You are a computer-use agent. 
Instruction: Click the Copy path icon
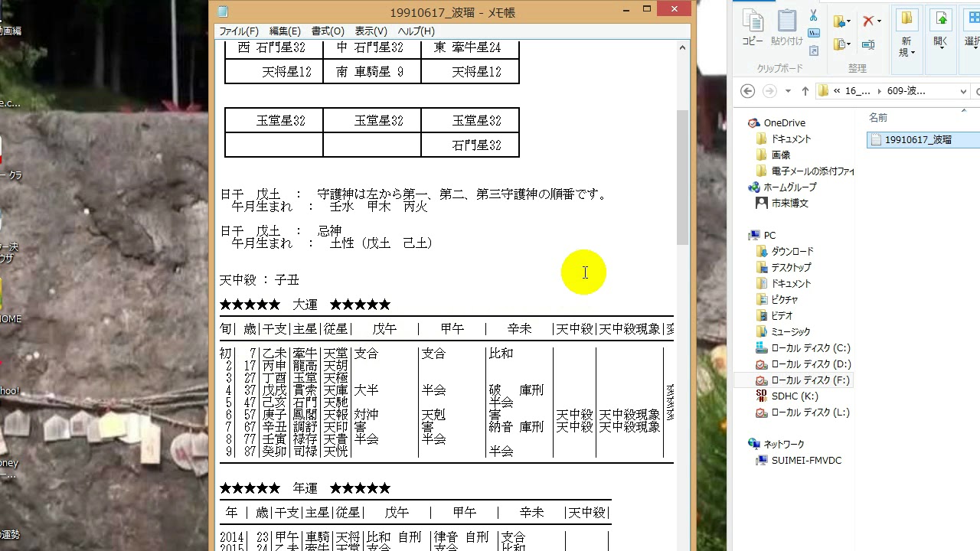tap(814, 34)
